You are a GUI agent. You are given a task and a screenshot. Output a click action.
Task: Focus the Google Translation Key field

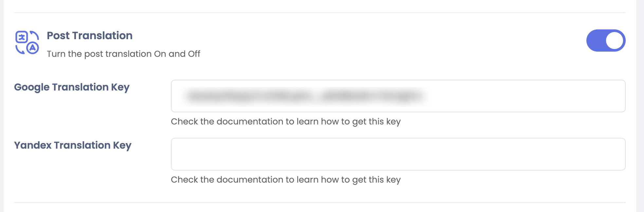point(398,96)
